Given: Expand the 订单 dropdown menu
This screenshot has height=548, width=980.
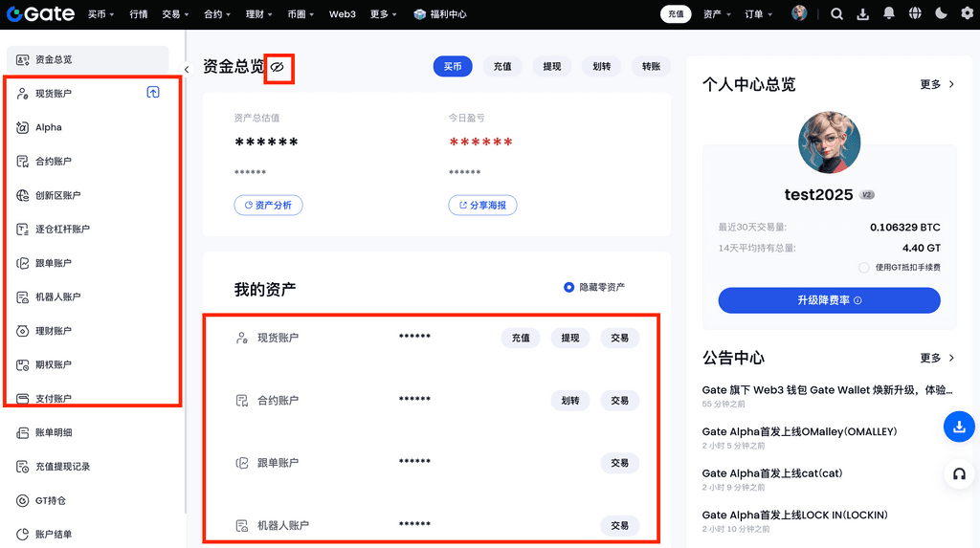Looking at the screenshot, I should [760, 14].
